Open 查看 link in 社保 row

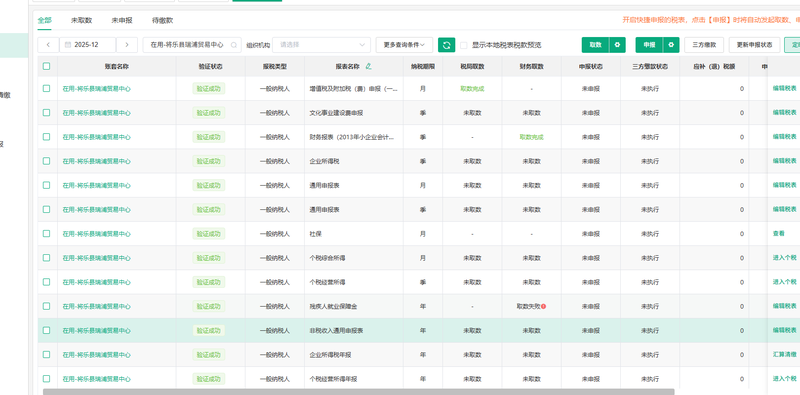click(x=779, y=233)
